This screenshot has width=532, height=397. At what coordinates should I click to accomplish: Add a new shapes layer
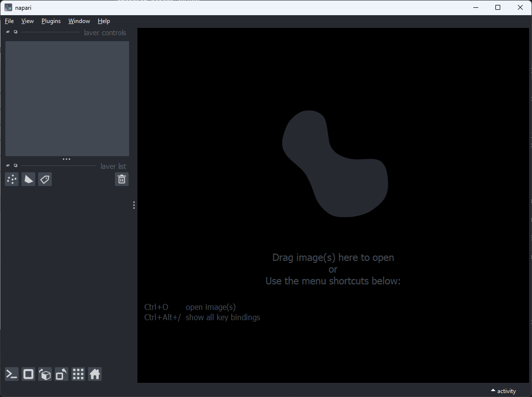[x=28, y=180]
